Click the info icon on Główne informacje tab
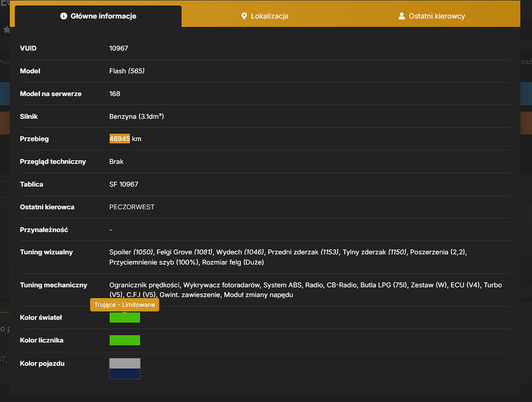Image resolution: width=532 pixels, height=402 pixels. pyautogui.click(x=63, y=16)
